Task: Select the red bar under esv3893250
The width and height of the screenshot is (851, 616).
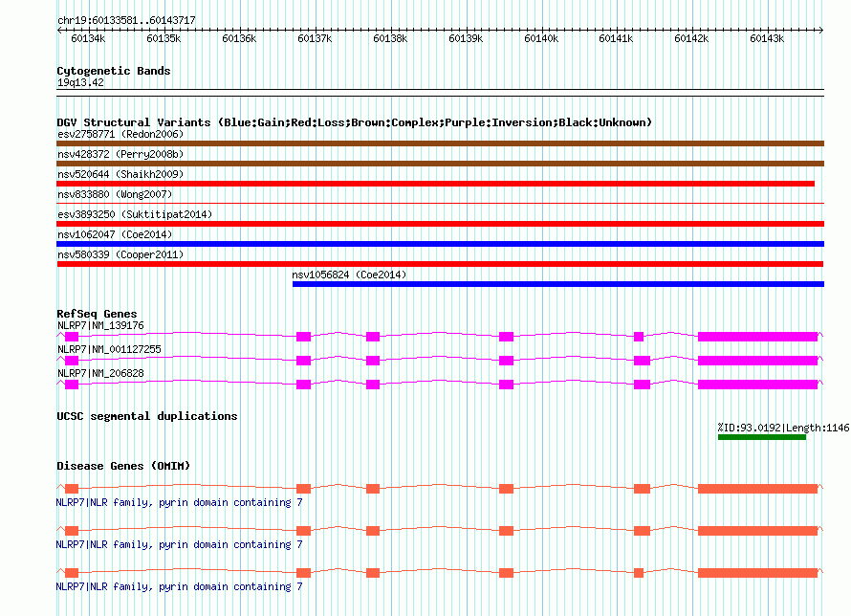Action: point(440,224)
